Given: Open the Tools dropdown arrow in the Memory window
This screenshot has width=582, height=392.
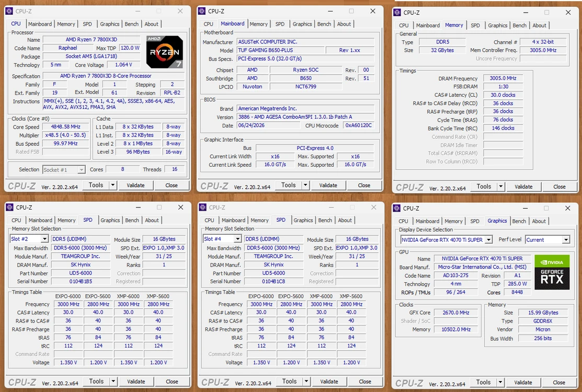Looking at the screenshot, I should click(501, 187).
